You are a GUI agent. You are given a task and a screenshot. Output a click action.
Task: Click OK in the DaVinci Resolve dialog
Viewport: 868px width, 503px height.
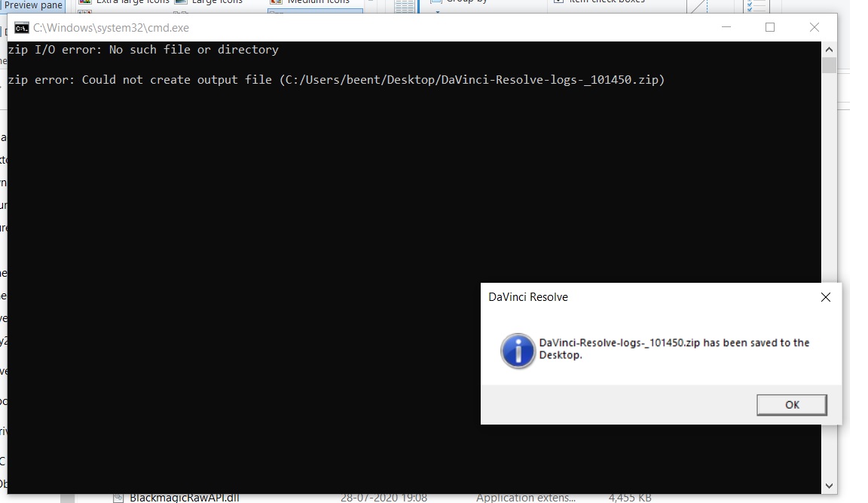pyautogui.click(x=792, y=404)
